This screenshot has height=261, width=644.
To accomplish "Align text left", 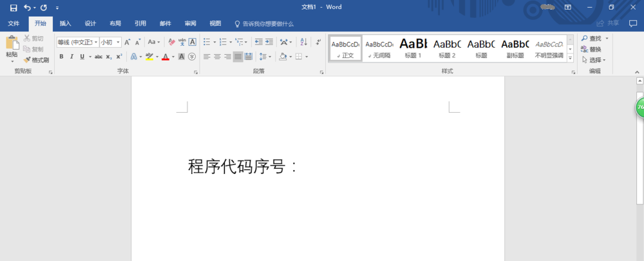I will 207,57.
